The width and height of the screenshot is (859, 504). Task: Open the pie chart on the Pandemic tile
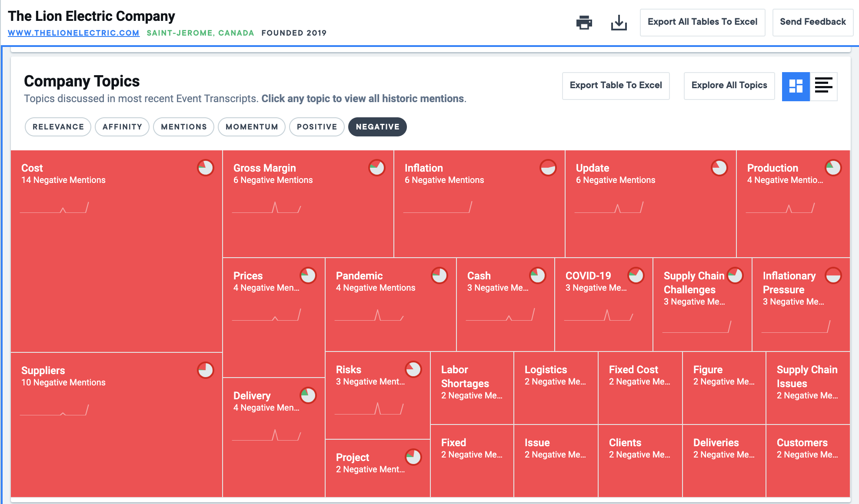(x=439, y=275)
